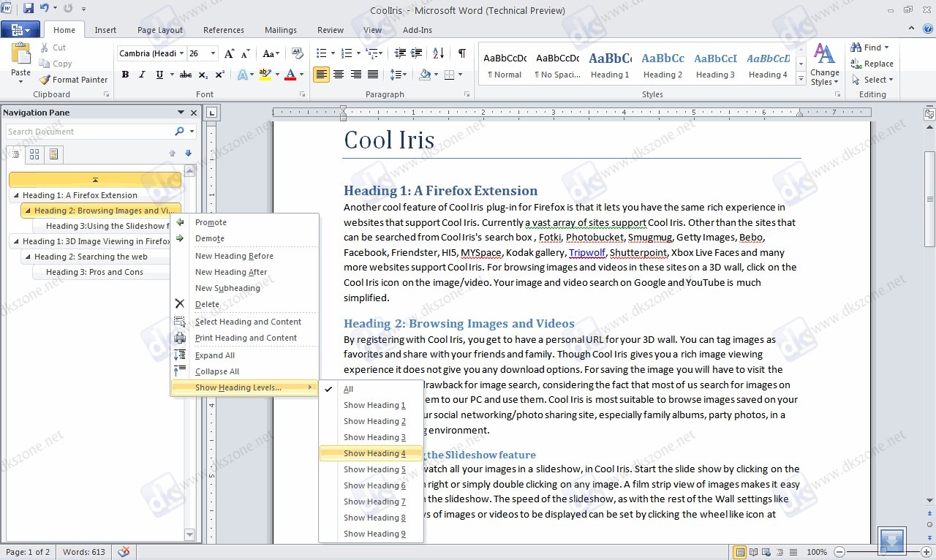Viewport: 936px width, 560px height.
Task: Open the Navigation Pane options dropdown arrow
Action: pyautogui.click(x=181, y=113)
